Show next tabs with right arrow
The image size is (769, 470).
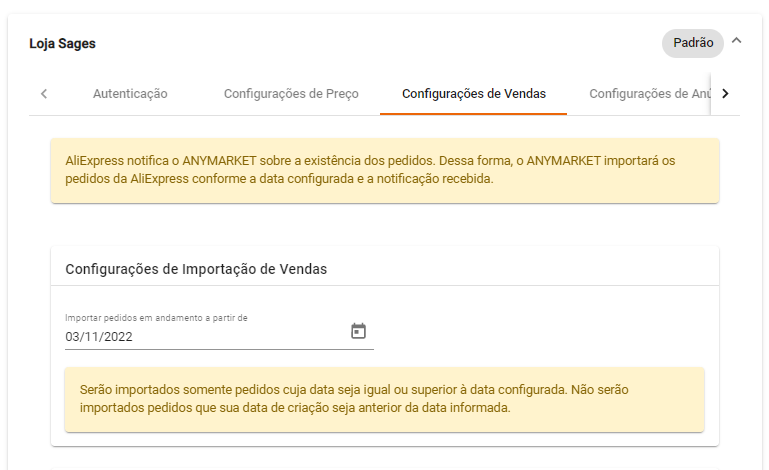[725, 93]
